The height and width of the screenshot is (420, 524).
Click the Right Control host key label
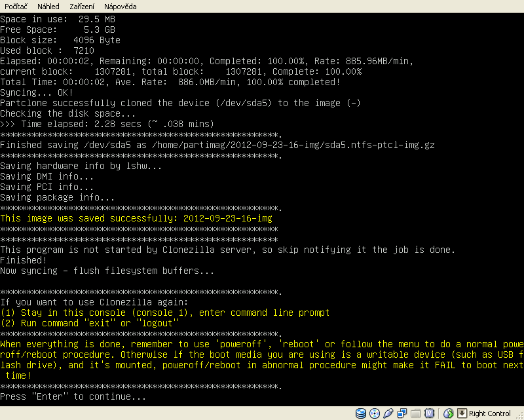[x=490, y=413]
